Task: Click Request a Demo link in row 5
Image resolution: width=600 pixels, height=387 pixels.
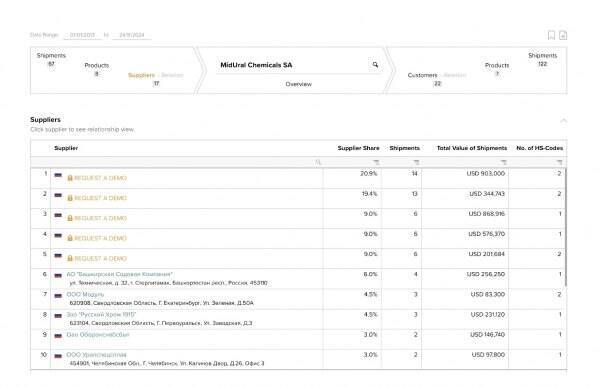Action: pos(100,258)
